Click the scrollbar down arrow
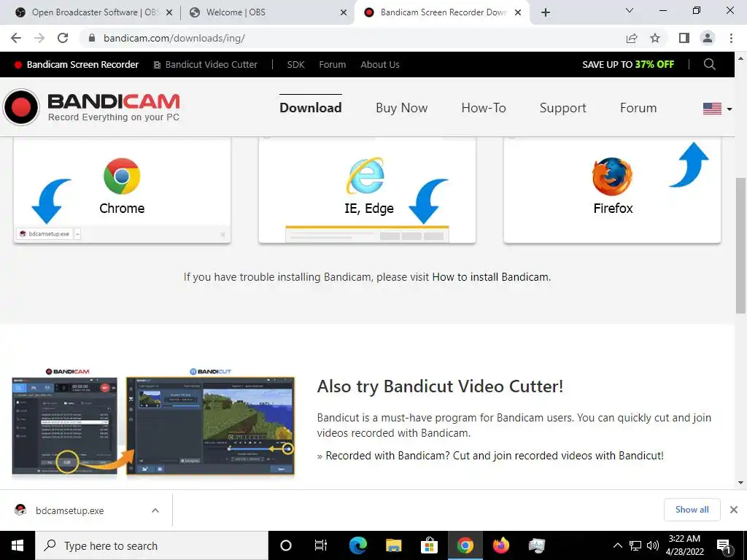This screenshot has width=747, height=560. tap(740, 483)
